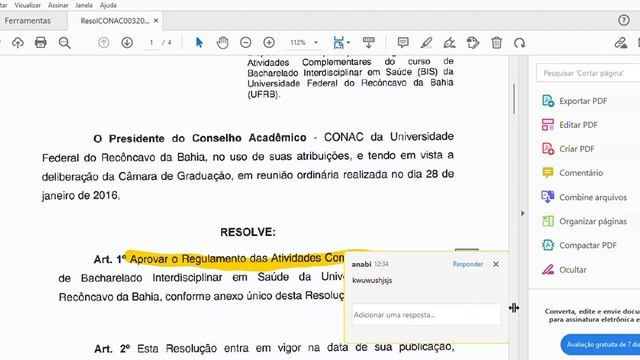The height and width of the screenshot is (360, 640).
Task: Open the Assinar menu
Action: click(58, 5)
